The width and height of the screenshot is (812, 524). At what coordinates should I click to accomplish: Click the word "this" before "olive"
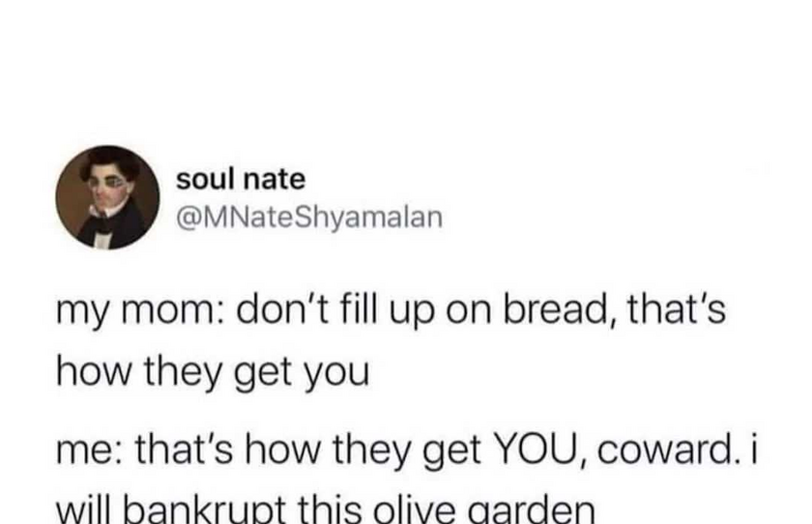338,510
